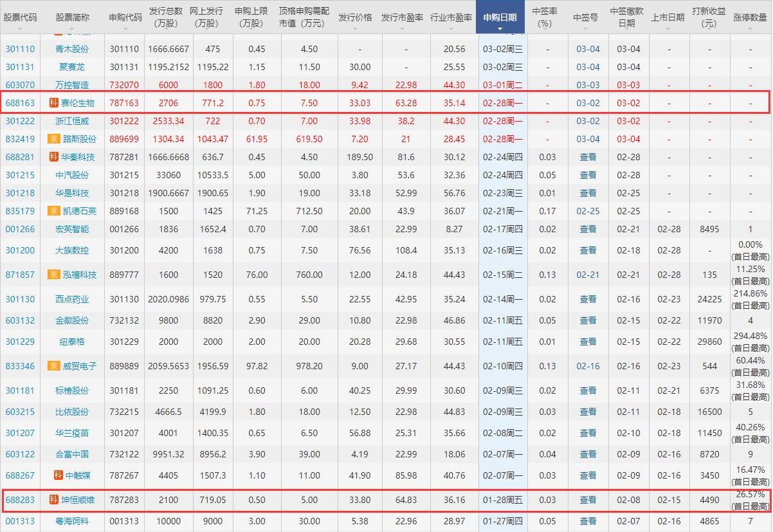The height and width of the screenshot is (532, 773).
Task: Open the 粤海饲料 stock name link
Action: [72, 522]
